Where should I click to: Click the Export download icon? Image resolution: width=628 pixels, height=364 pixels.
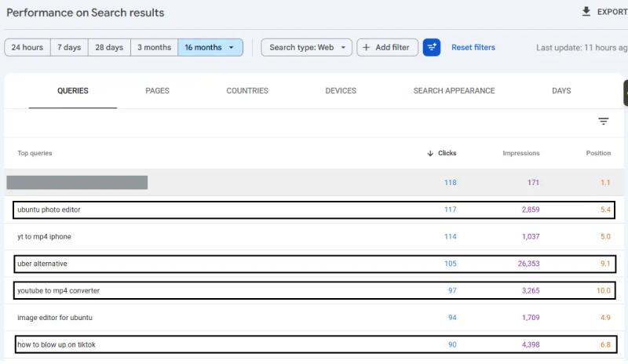click(x=586, y=12)
